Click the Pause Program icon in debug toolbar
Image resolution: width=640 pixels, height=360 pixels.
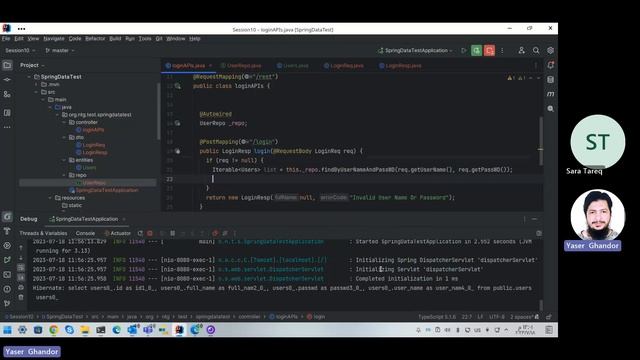point(173,233)
